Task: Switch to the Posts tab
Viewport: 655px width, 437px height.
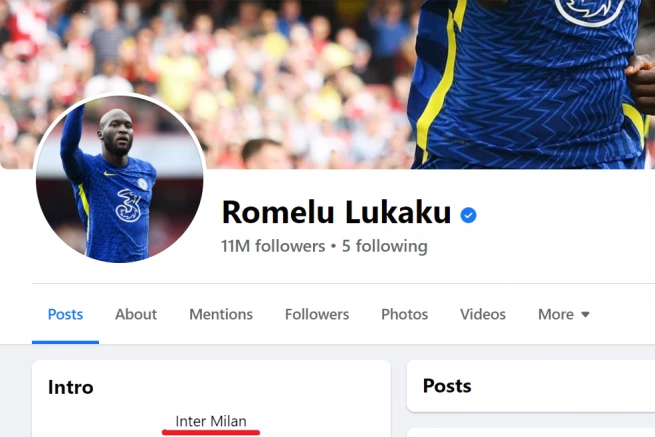Action: [65, 314]
